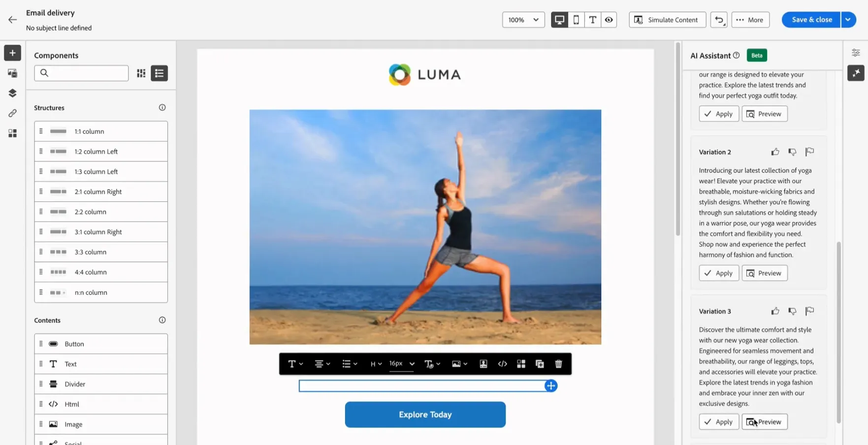Thumbs down Variation 3
Screen dimensions: 868x445
coord(792,311)
